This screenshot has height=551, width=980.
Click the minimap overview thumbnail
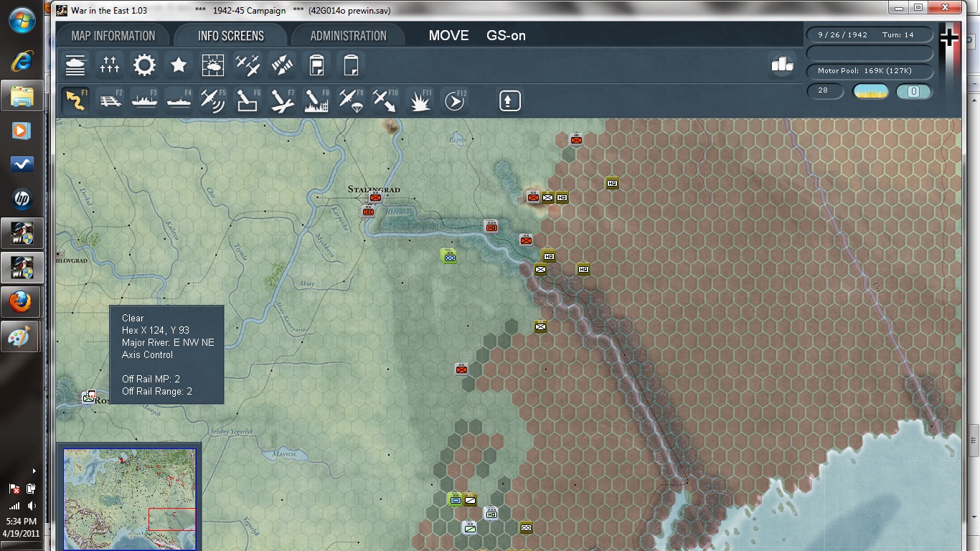pos(129,499)
